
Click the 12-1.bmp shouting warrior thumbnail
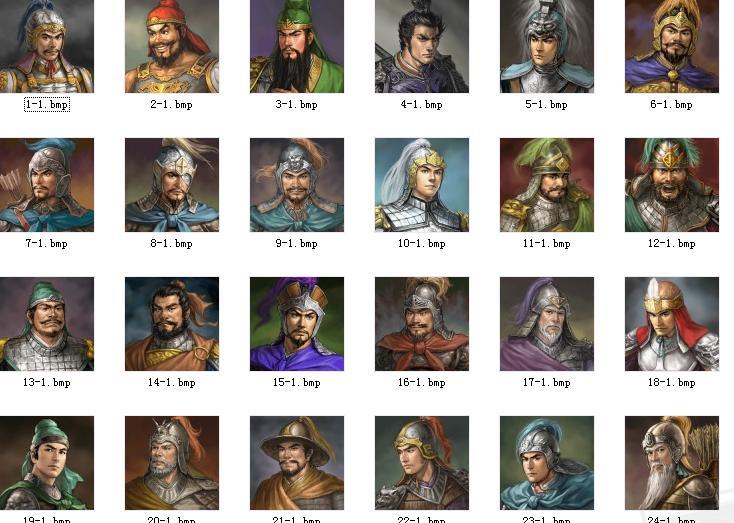[672, 185]
